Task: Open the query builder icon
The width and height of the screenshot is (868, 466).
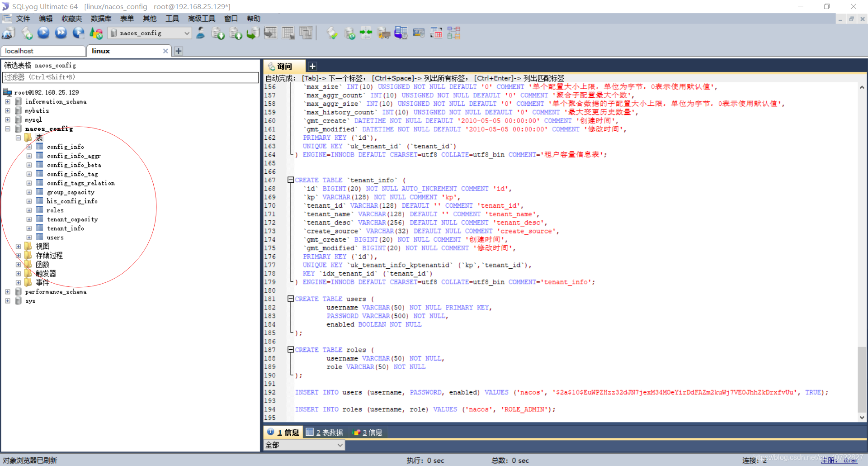Action: pyautogui.click(x=436, y=33)
